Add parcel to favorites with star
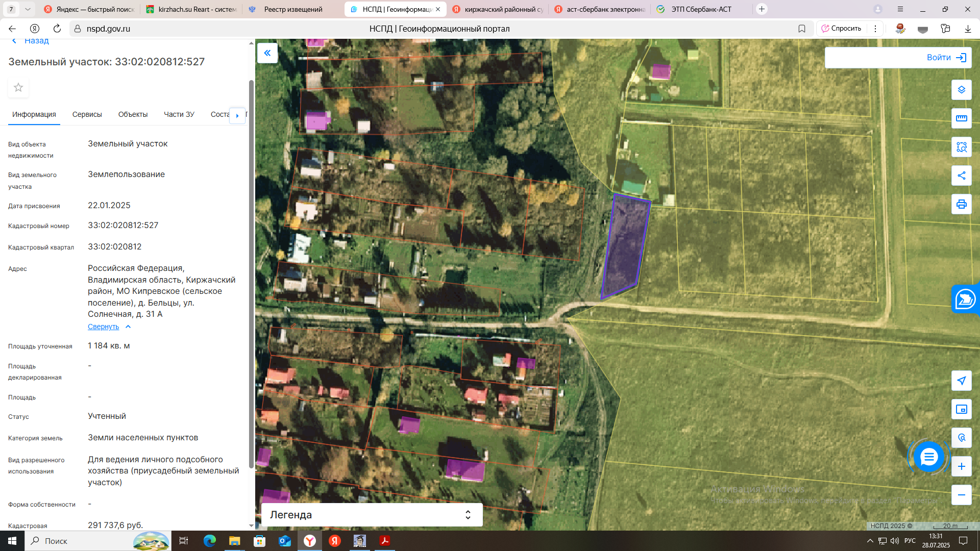The image size is (980, 551). point(18,88)
